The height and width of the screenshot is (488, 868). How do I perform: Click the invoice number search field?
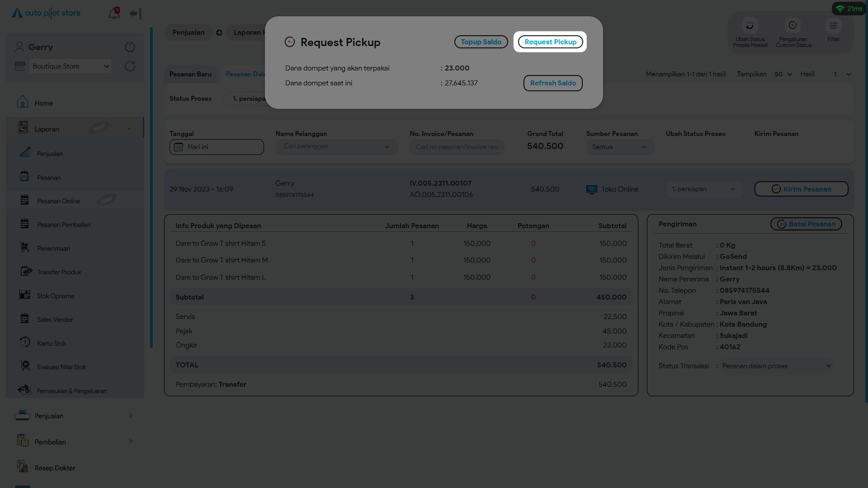pos(457,147)
